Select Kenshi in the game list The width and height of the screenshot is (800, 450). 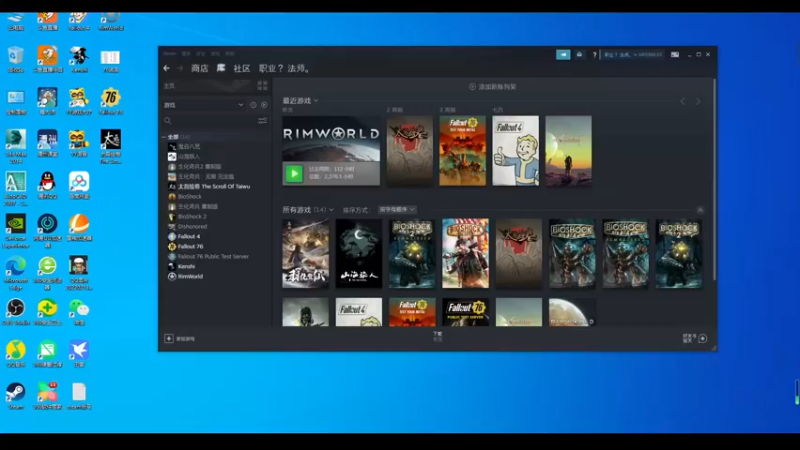tap(186, 266)
